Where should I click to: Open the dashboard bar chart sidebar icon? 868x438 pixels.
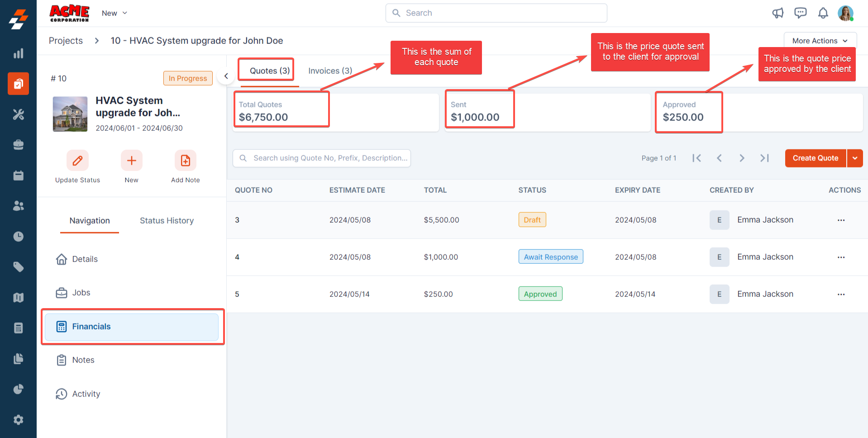(18, 53)
